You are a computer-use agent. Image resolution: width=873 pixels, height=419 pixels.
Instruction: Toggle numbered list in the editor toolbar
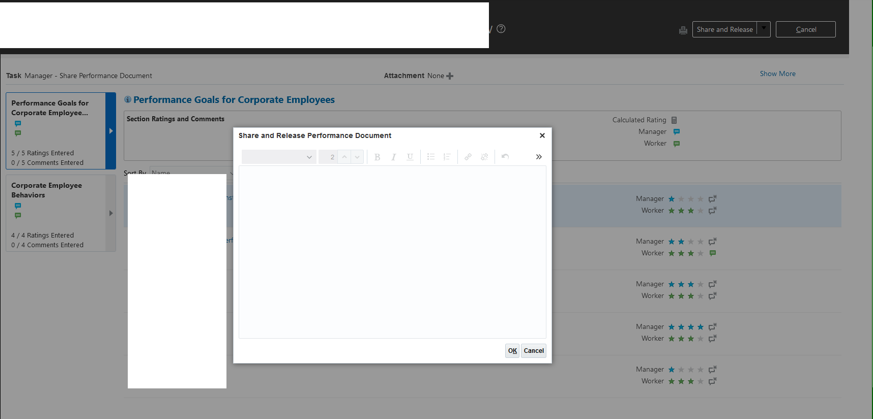coord(447,157)
